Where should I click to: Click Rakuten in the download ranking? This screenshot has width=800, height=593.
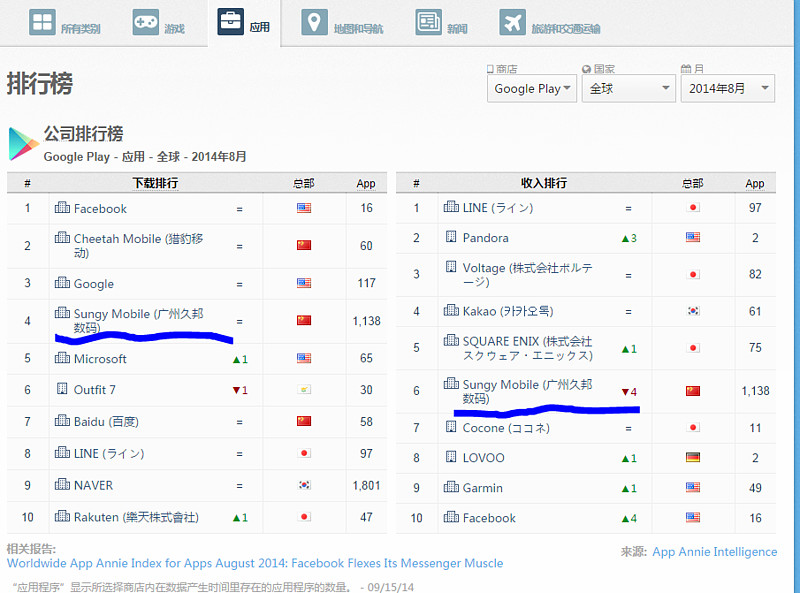point(136,517)
